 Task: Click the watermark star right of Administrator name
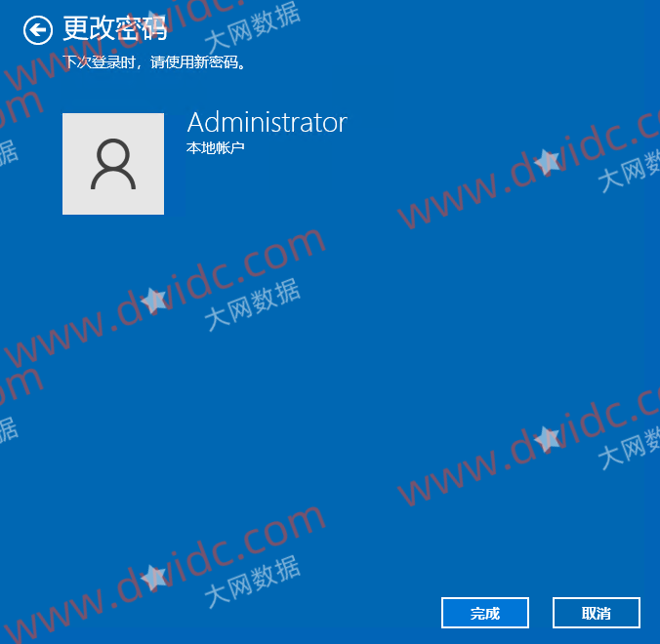[x=547, y=162]
